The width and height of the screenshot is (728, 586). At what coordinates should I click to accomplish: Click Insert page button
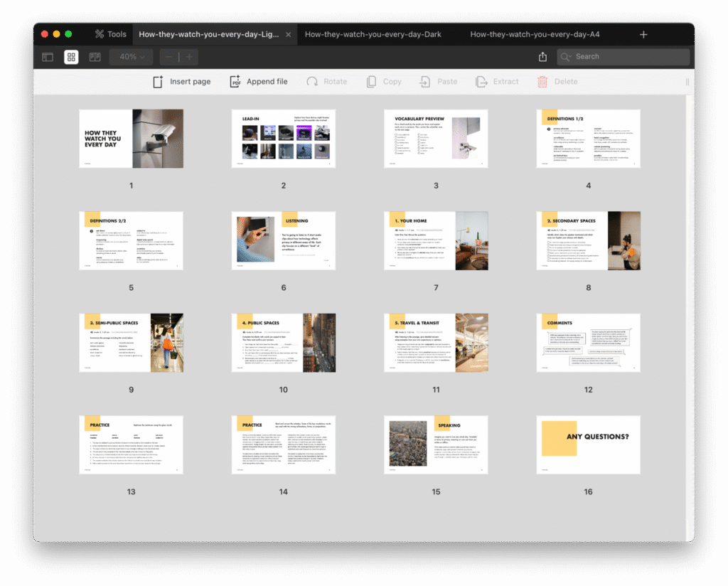click(182, 82)
